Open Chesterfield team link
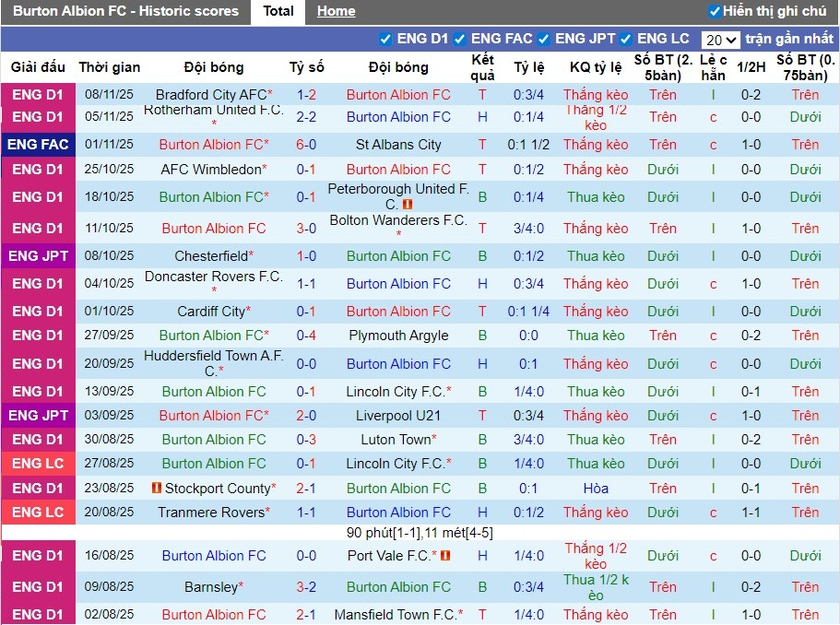The width and height of the screenshot is (840, 625). coord(211,256)
